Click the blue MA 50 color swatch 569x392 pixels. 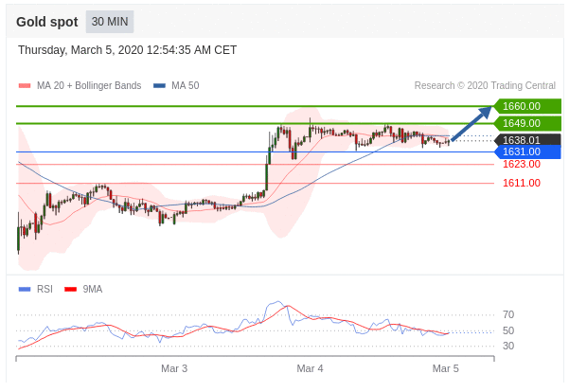(x=159, y=86)
